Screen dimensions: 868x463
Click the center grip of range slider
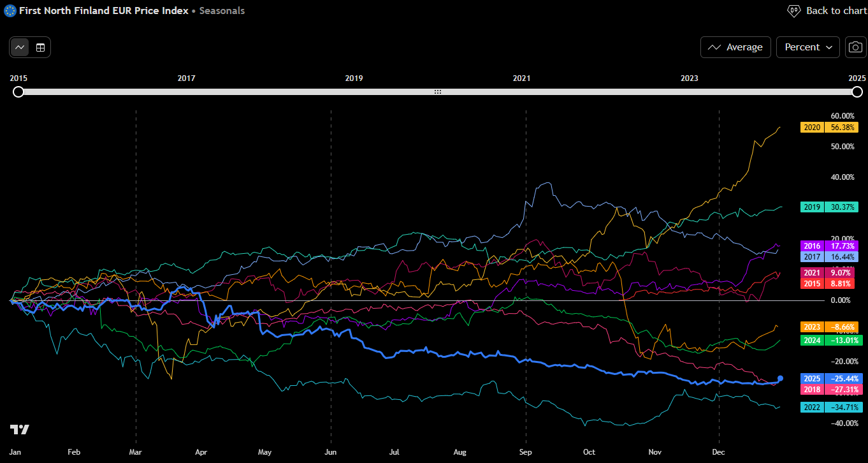pyautogui.click(x=438, y=92)
